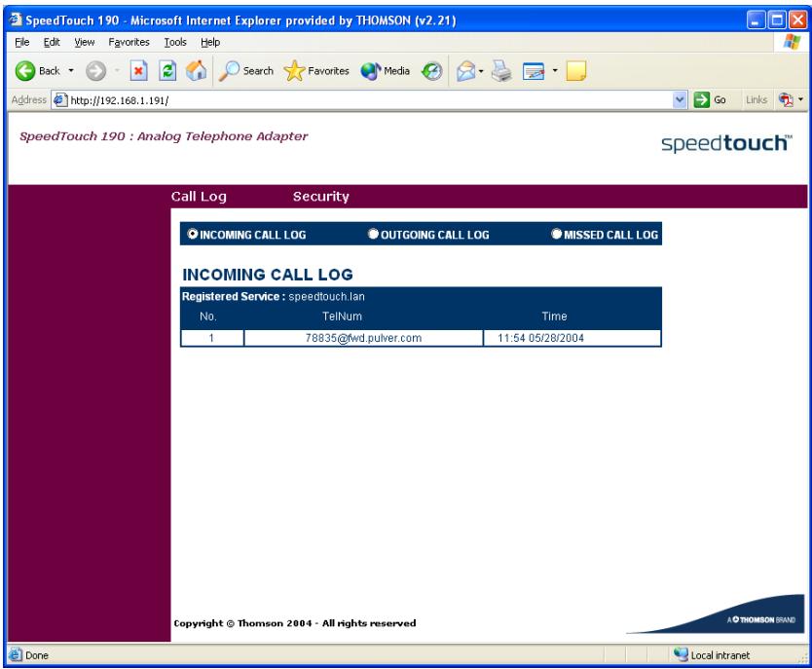Click the PDF converter icon near Links

[x=786, y=99]
